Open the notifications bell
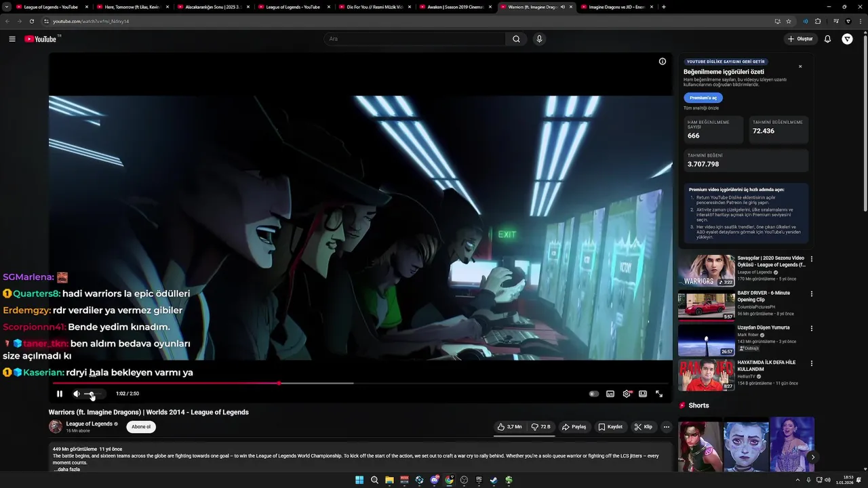Viewport: 868px width, 488px height. point(827,39)
